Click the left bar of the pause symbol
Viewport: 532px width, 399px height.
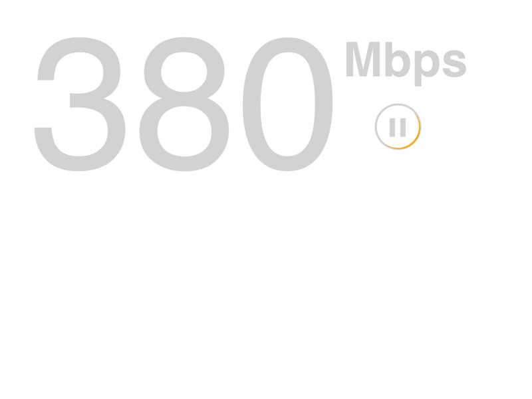(x=392, y=128)
